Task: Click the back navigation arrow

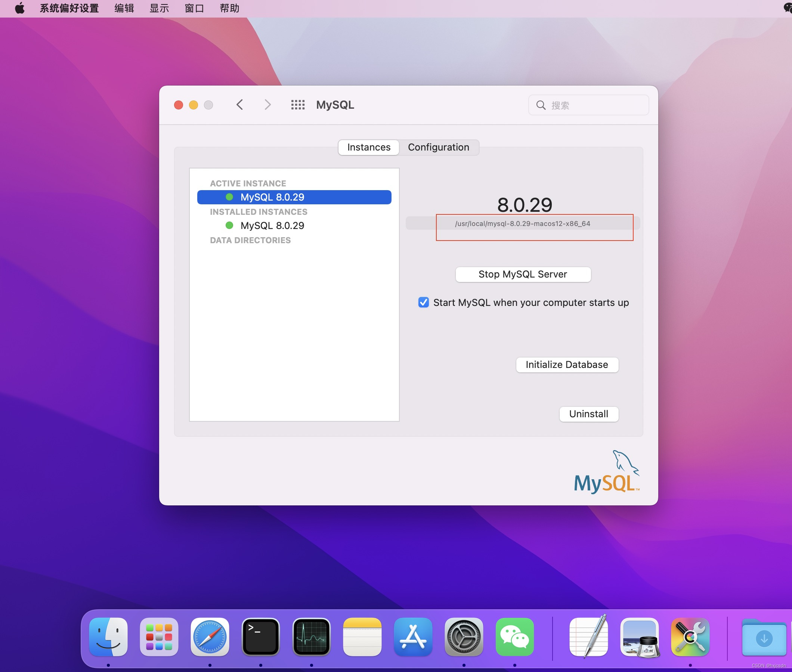Action: (x=239, y=105)
